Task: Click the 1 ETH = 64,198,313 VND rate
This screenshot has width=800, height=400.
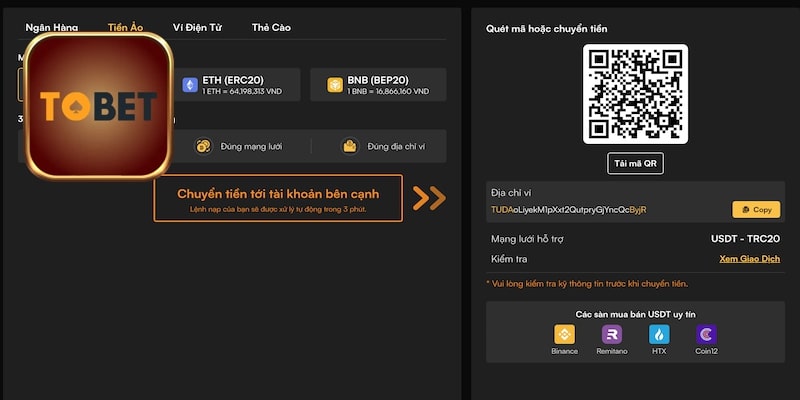Action: coord(242,92)
